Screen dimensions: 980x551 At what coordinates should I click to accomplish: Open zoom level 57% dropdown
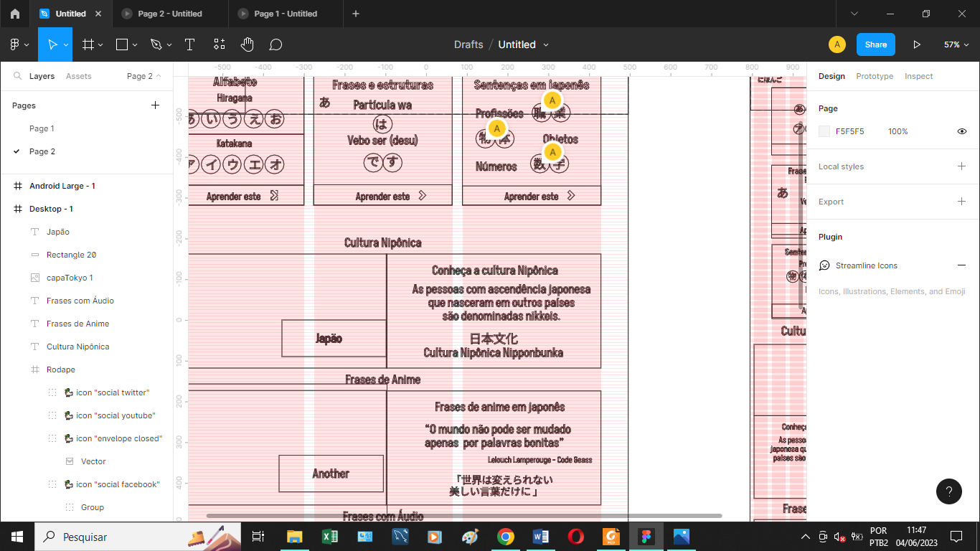956,44
